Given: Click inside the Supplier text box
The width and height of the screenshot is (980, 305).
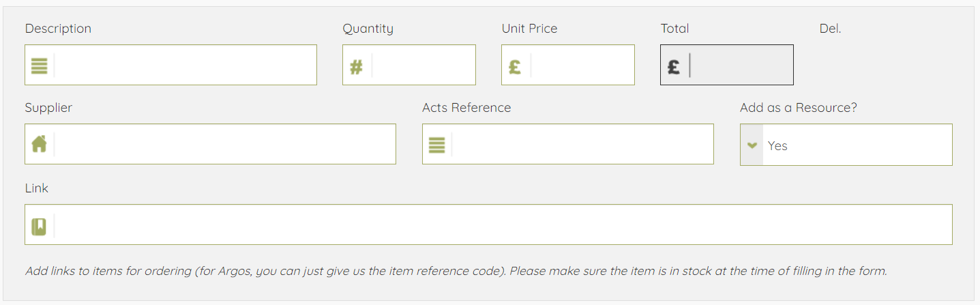Looking at the screenshot, I should (224, 144).
